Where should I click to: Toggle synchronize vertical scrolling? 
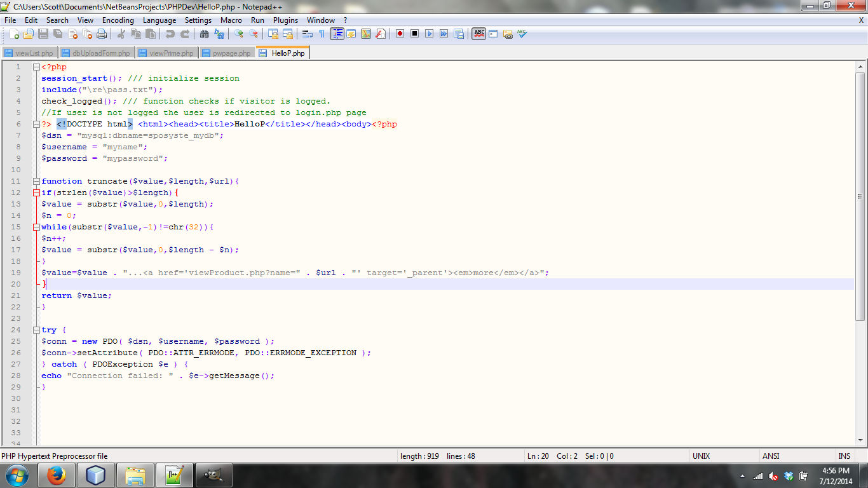(x=273, y=34)
